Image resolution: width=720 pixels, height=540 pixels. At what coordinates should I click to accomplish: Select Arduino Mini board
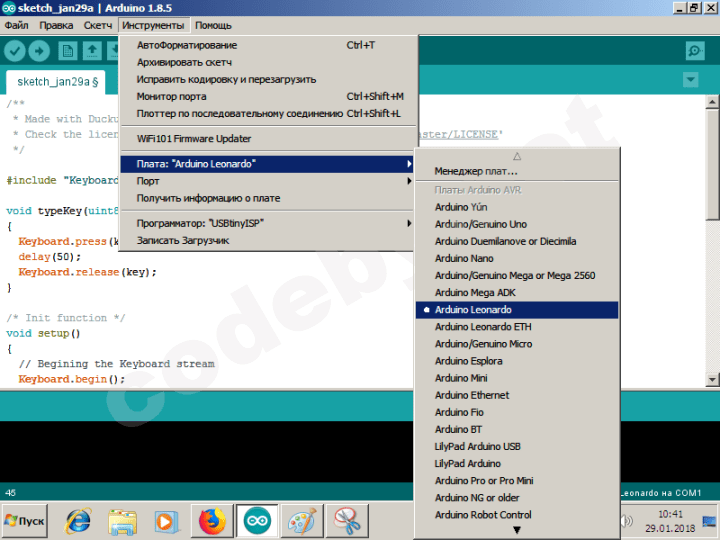517,378
